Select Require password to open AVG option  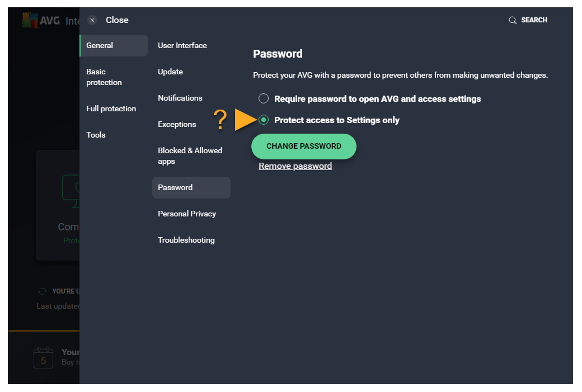coord(264,99)
